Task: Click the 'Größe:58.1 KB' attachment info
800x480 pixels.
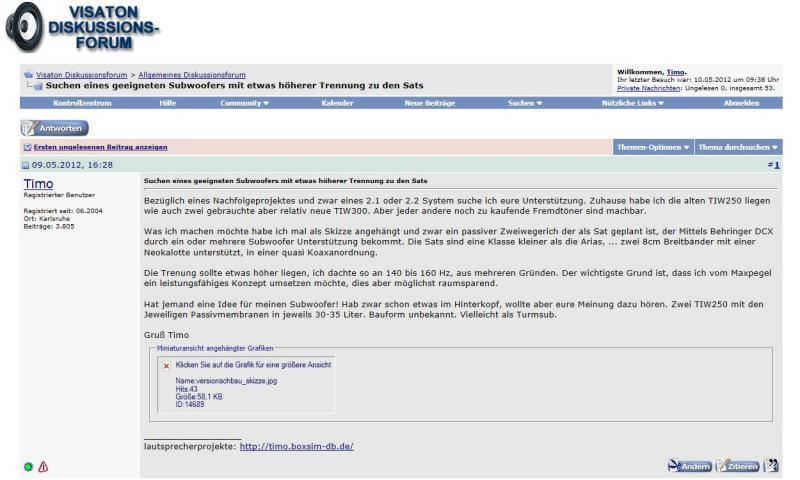Action: click(199, 397)
